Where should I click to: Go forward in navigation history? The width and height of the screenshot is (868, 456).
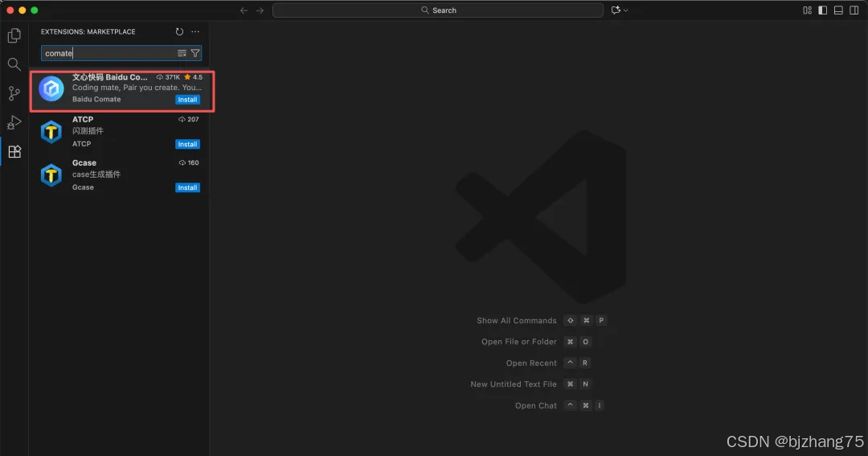point(260,10)
